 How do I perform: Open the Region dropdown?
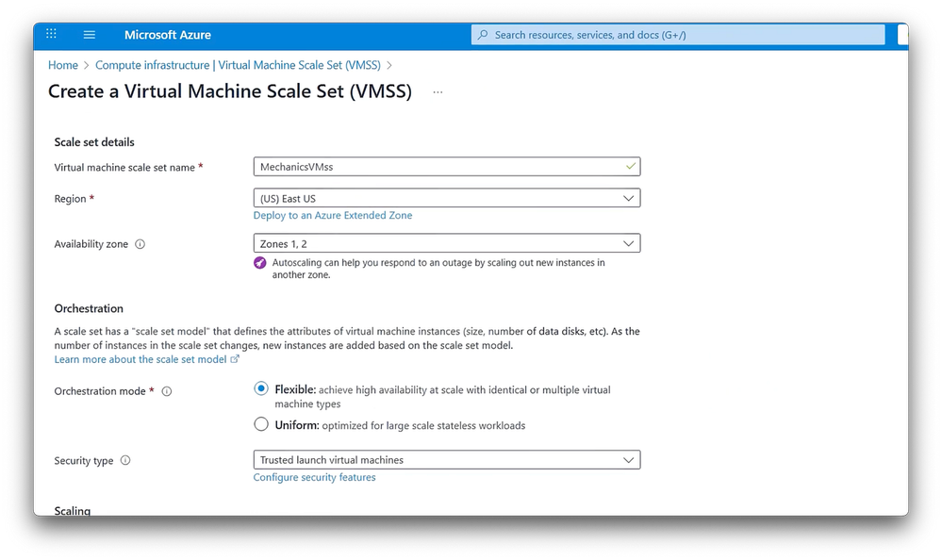point(447,198)
